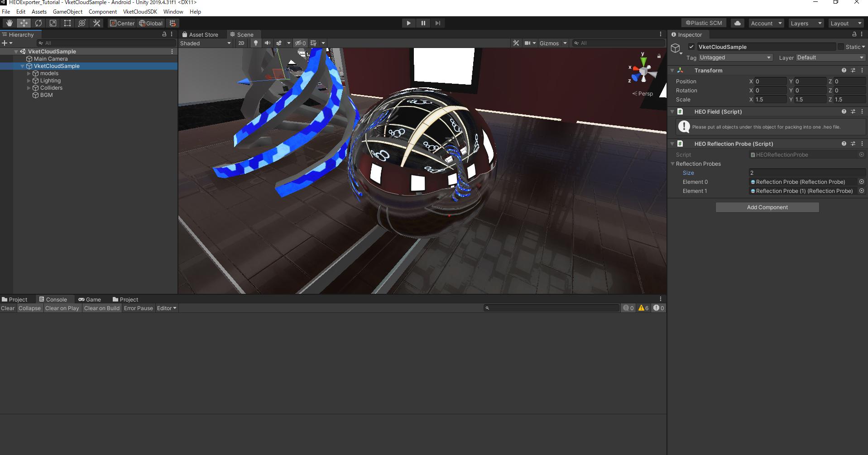Select the Move tool in the toolbar
This screenshot has height=455, width=868.
pos(24,23)
